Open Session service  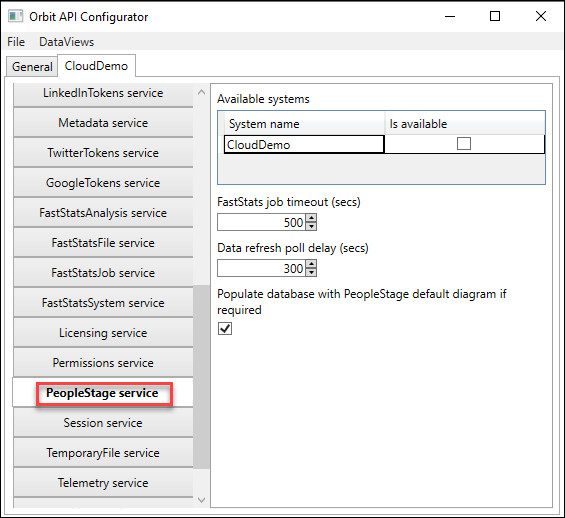(103, 423)
